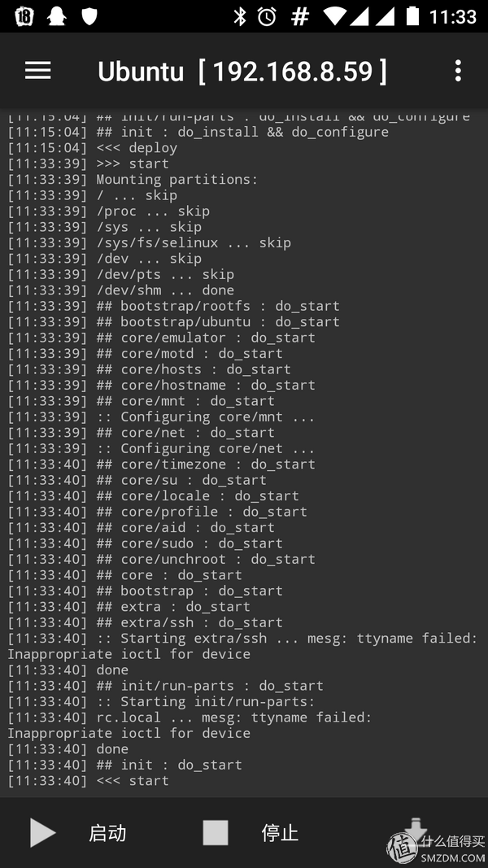488x868 pixels.
Task: Tap the play triangle start icon
Action: coord(42,832)
